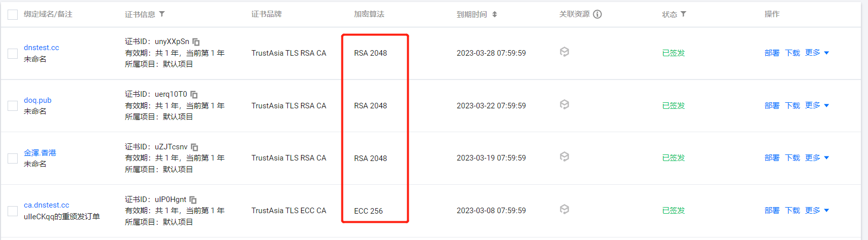The image size is (868, 240).
Task: Tick the select-all checkbox in header
Action: [x=13, y=15]
